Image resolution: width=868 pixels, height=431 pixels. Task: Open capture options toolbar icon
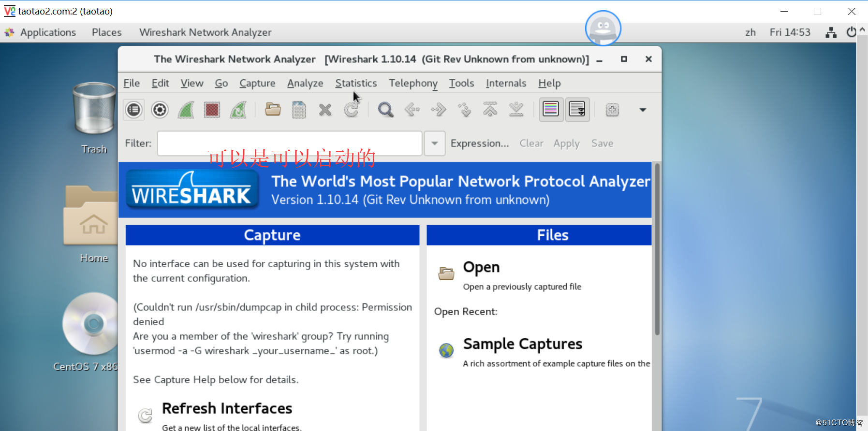pyautogui.click(x=160, y=110)
